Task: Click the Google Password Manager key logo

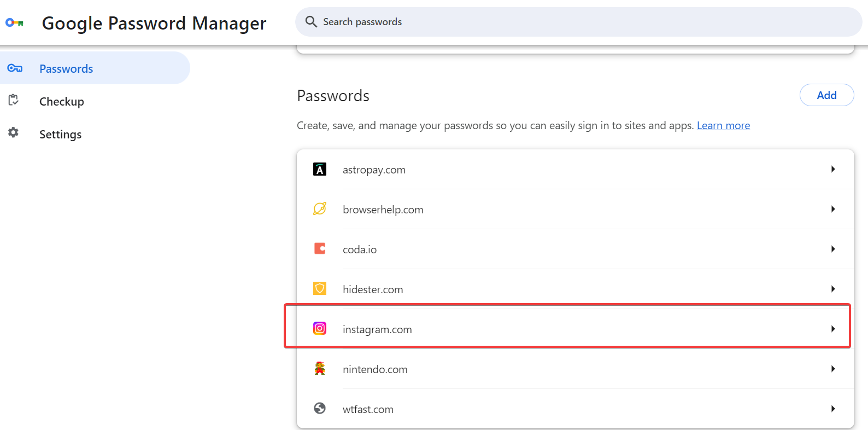Action: [15, 23]
